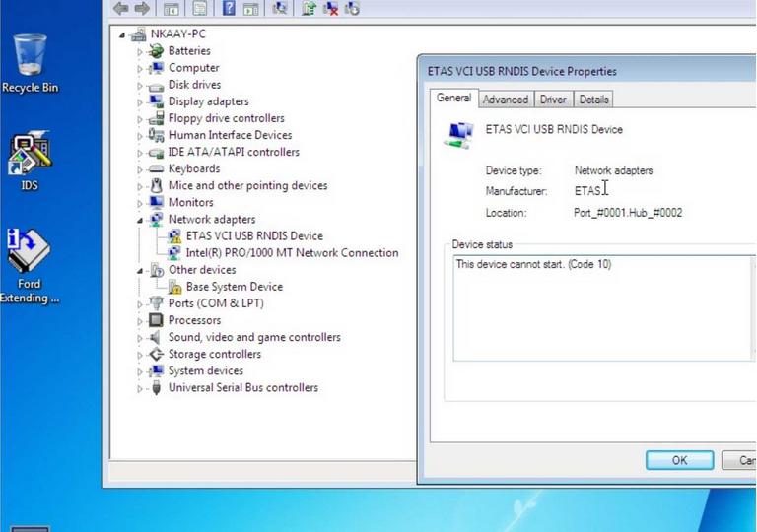Open the Driver tab
This screenshot has width=757, height=532.
point(553,100)
